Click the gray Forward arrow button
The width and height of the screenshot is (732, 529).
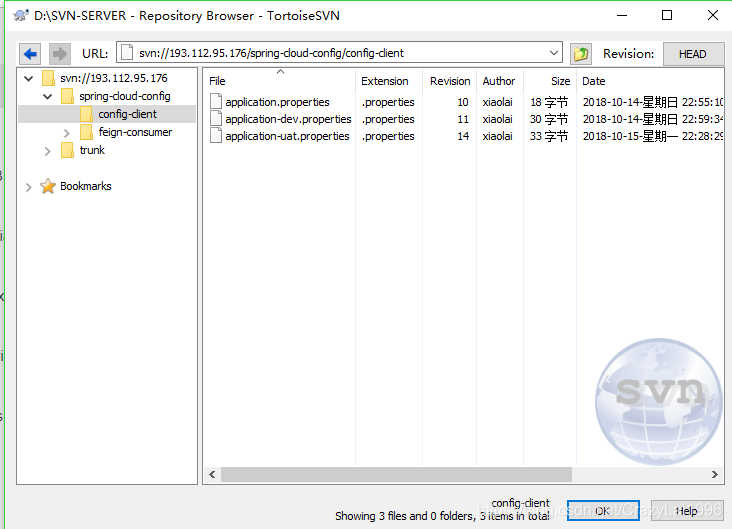tap(60, 54)
